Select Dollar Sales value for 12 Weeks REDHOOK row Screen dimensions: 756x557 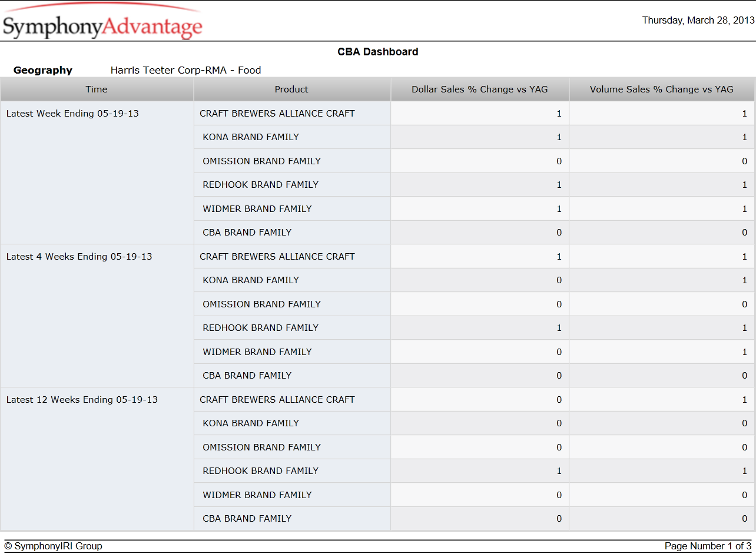click(x=480, y=471)
